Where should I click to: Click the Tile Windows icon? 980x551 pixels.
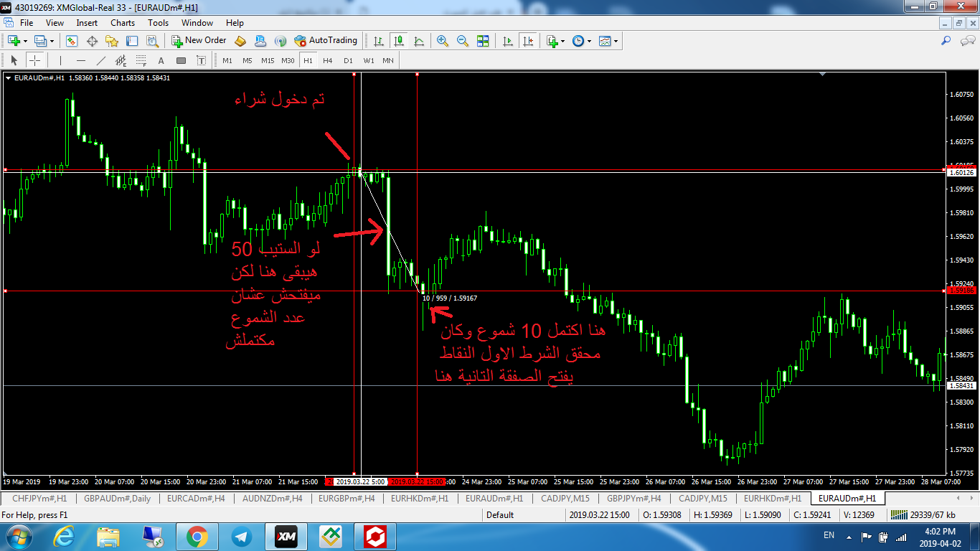tap(483, 41)
